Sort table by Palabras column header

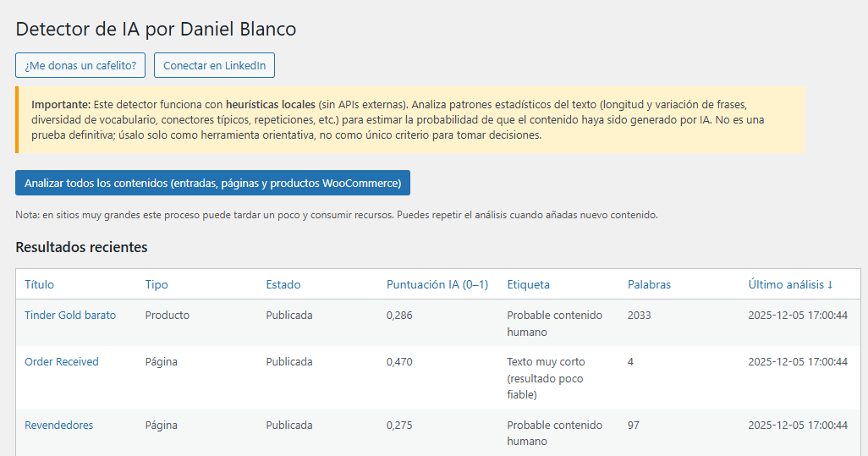click(x=650, y=284)
